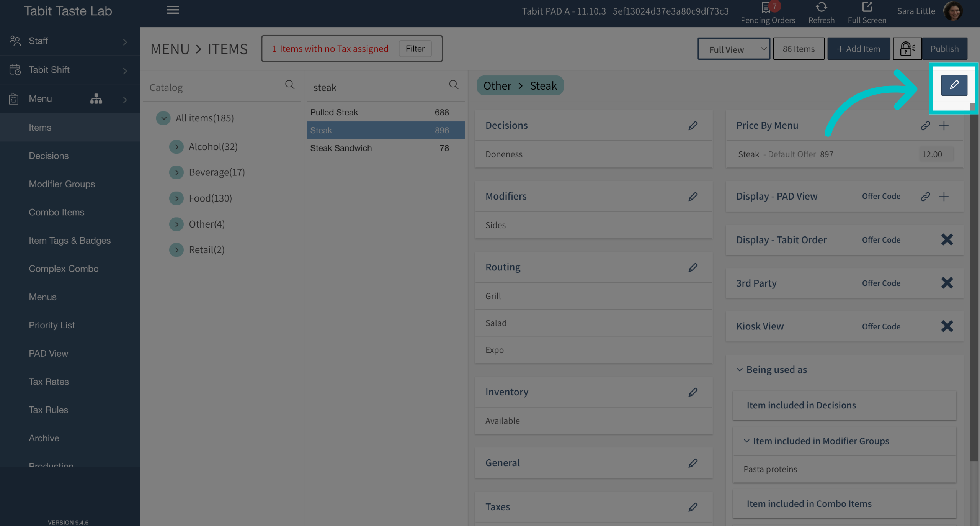Collapse the Being used as section
Viewport: 980px width, 526px height.
pyautogui.click(x=740, y=370)
